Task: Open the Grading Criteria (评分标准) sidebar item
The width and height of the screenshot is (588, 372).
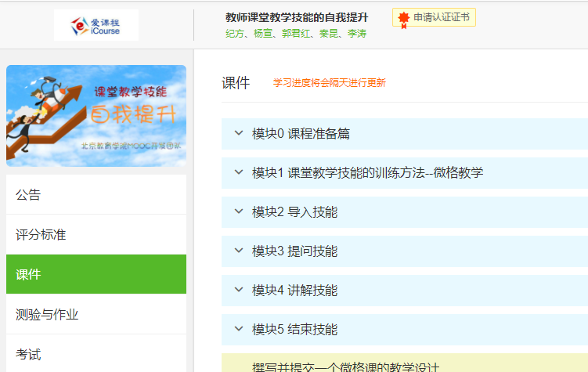Action: click(41, 234)
